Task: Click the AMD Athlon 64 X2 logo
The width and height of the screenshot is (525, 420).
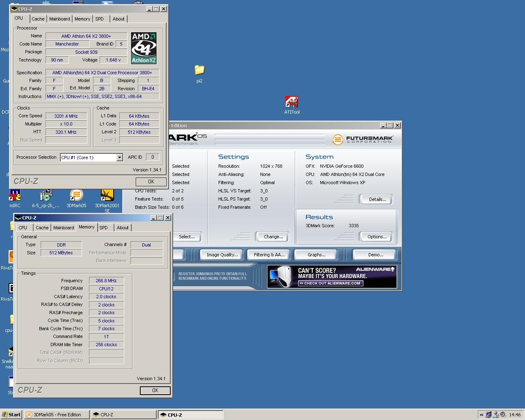Action: [144, 48]
